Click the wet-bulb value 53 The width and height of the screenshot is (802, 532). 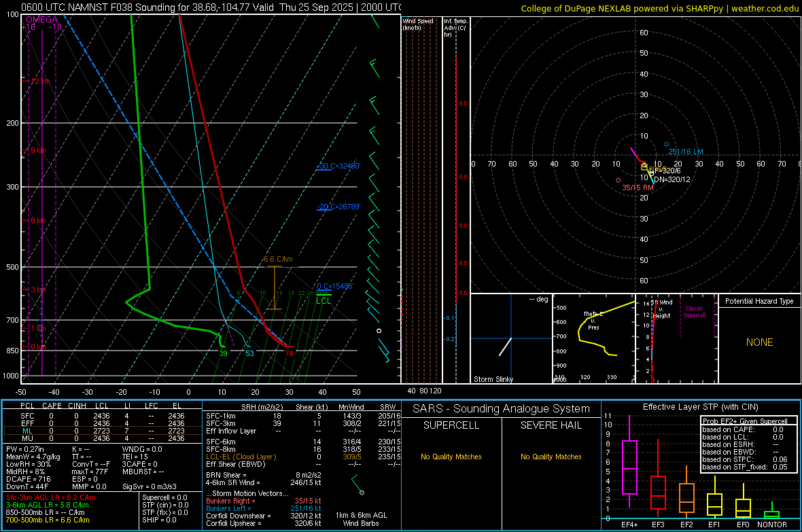pos(249,353)
